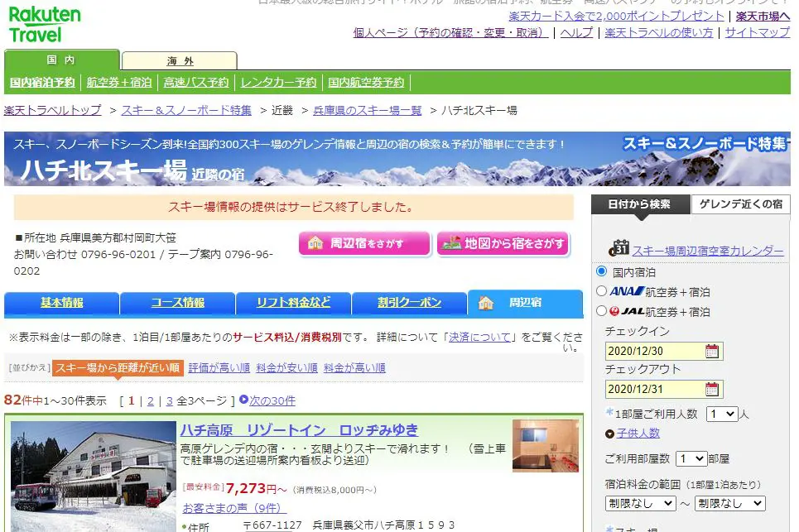The height and width of the screenshot is (532, 799).
Task: Open お客さまの声 (9件) reviews link
Action: coord(234,508)
